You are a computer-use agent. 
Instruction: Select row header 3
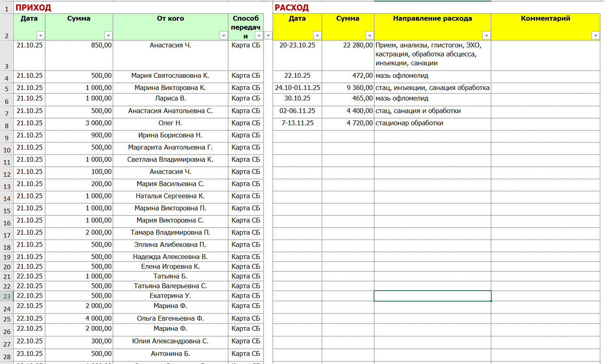pyautogui.click(x=7, y=56)
